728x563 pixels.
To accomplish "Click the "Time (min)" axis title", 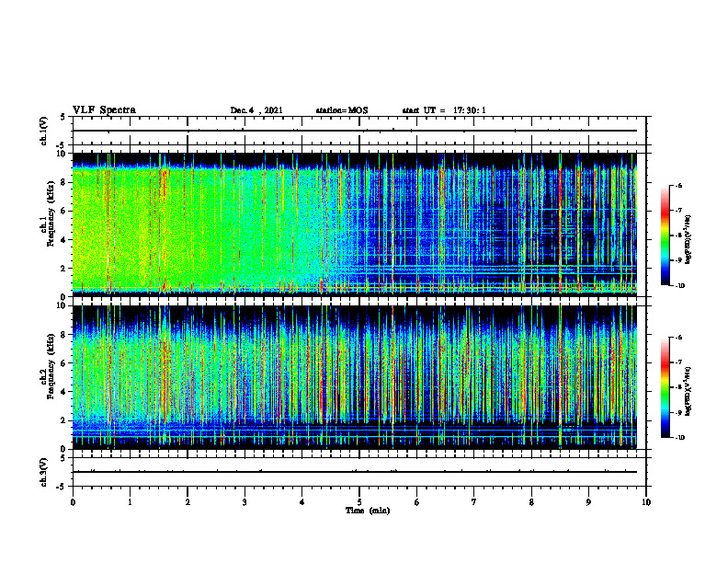I will click(368, 511).
